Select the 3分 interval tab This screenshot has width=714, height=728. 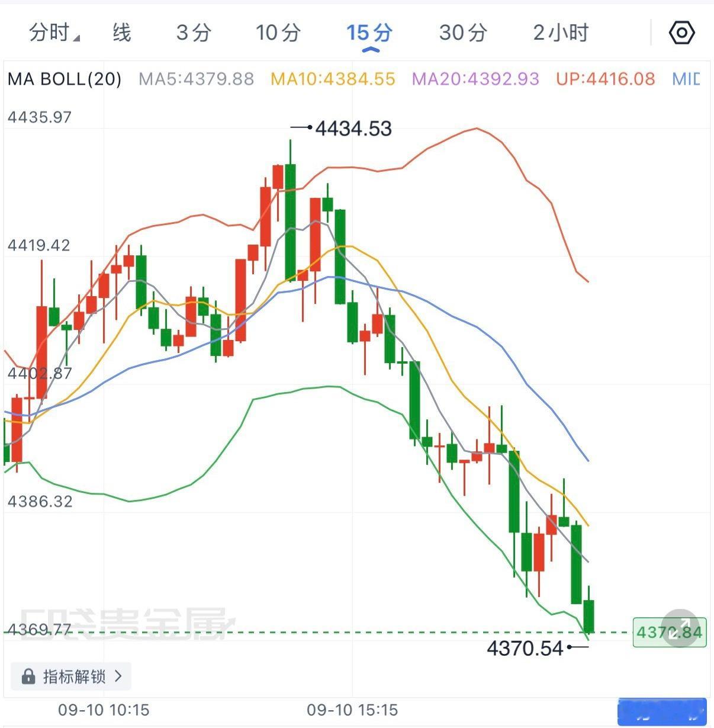pyautogui.click(x=194, y=33)
